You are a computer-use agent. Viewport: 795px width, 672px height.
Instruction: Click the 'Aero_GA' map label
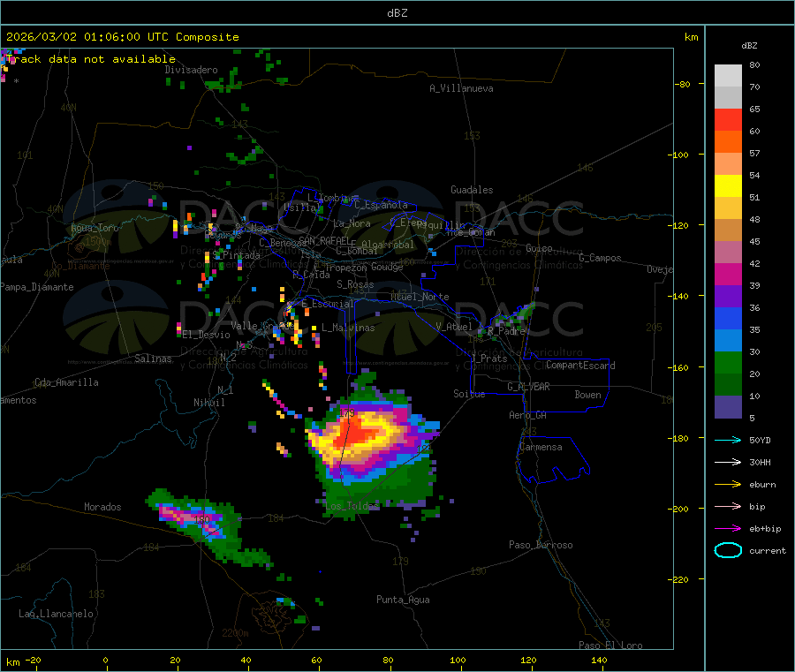[x=528, y=415]
